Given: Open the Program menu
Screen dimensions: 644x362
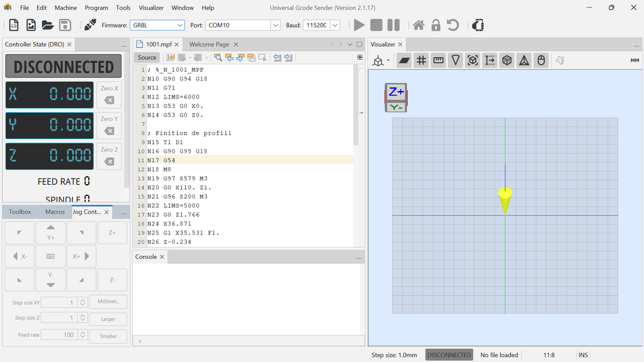Looking at the screenshot, I should coord(96,8).
